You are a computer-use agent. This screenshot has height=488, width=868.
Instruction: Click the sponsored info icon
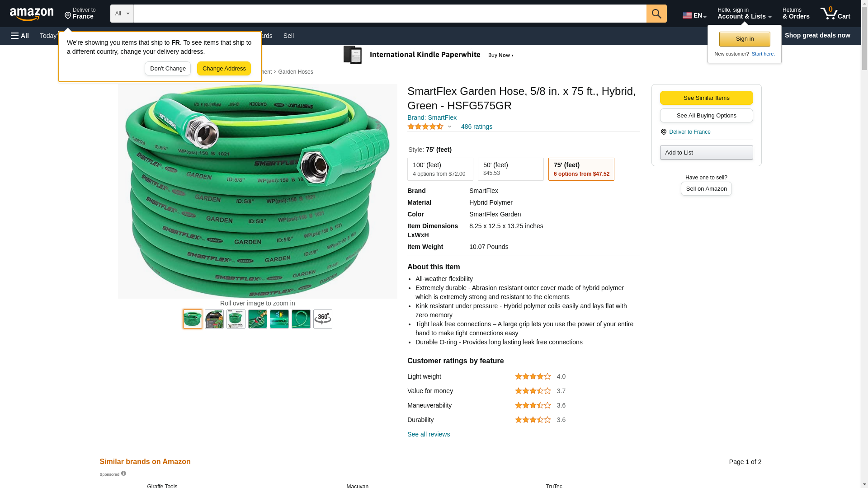tap(123, 474)
